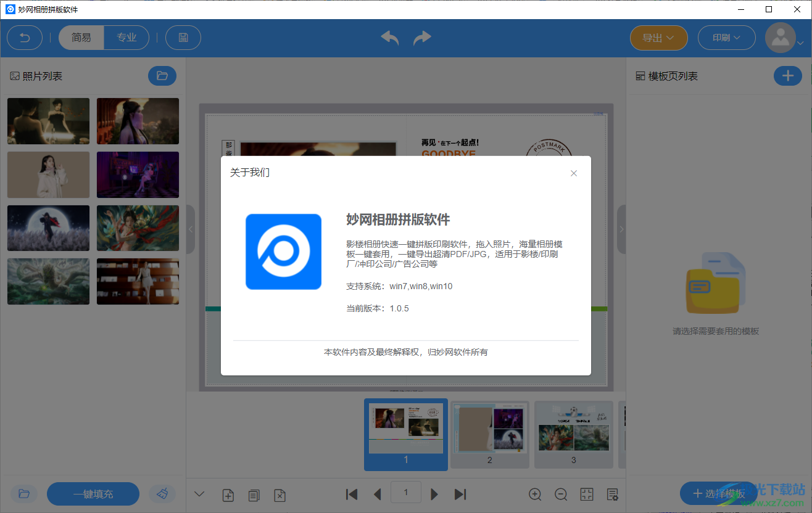The image size is (812, 513).
Task: Add new template page with plus button
Action: [x=788, y=76]
